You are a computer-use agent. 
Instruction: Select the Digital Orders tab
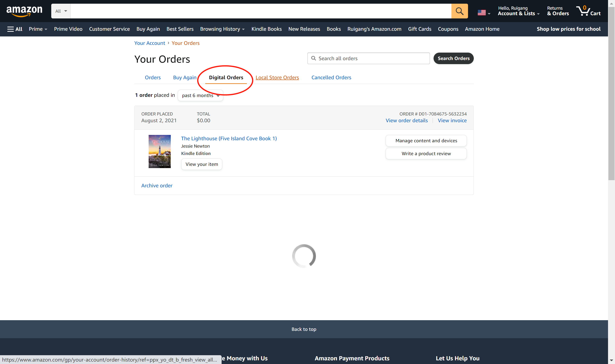point(226,78)
